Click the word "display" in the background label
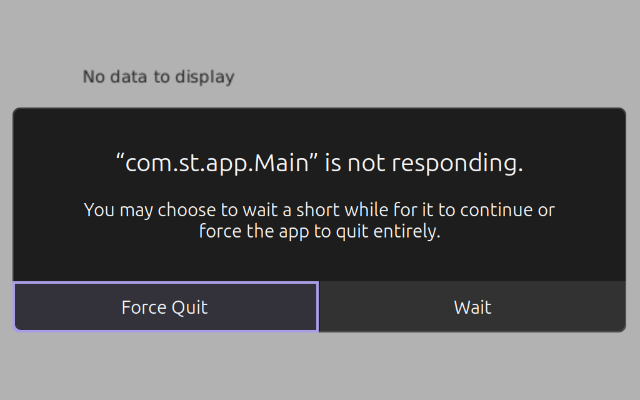This screenshot has width=640, height=400. [208, 76]
